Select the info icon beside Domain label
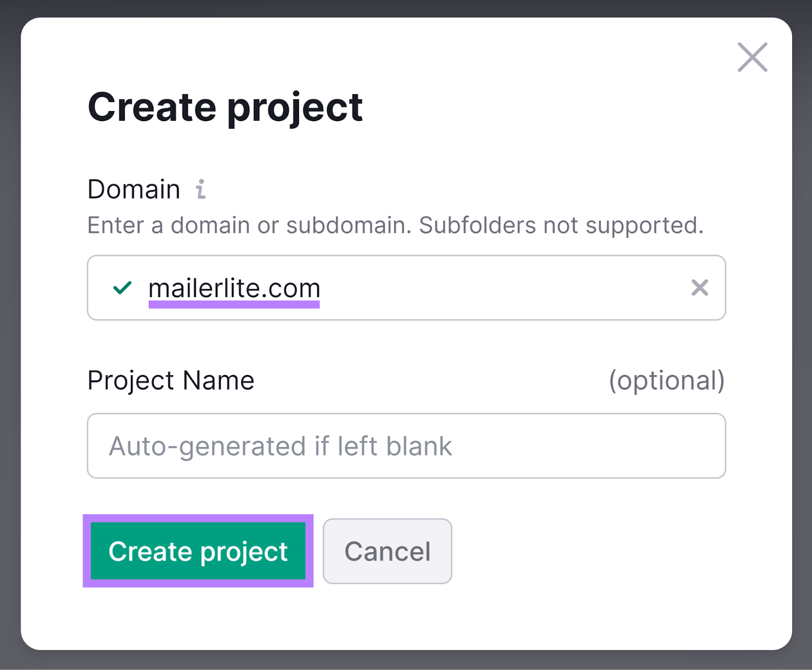812x670 pixels. (x=202, y=189)
